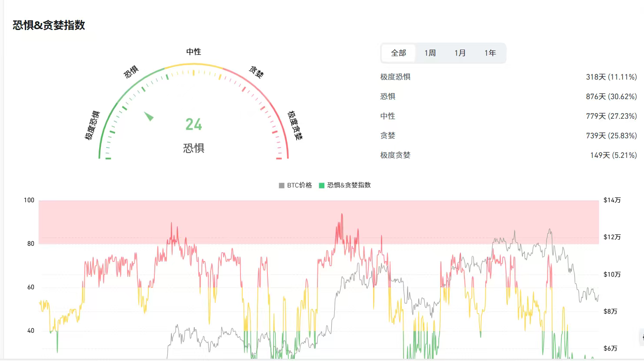
Task: Show the 1年 time range
Action: click(490, 53)
